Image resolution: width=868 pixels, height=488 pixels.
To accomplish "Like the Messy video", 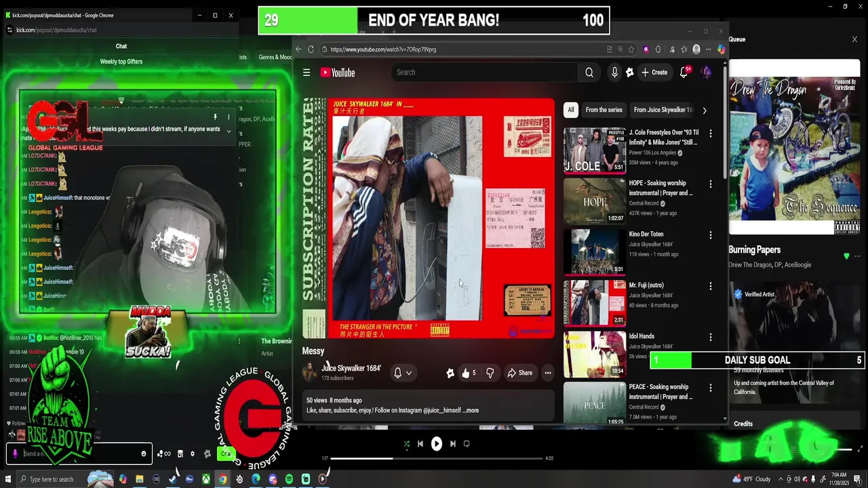I will coord(469,373).
